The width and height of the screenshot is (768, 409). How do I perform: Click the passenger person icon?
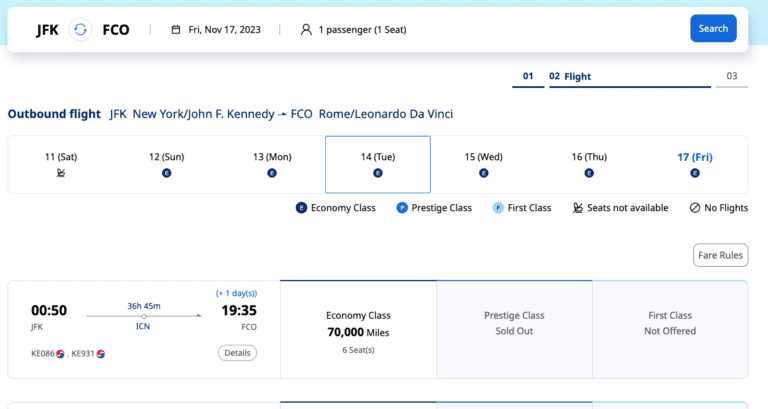[x=306, y=29]
